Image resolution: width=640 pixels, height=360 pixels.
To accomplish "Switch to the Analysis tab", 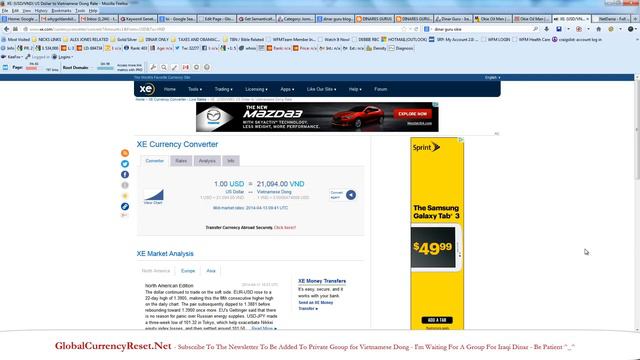I will click(x=207, y=161).
